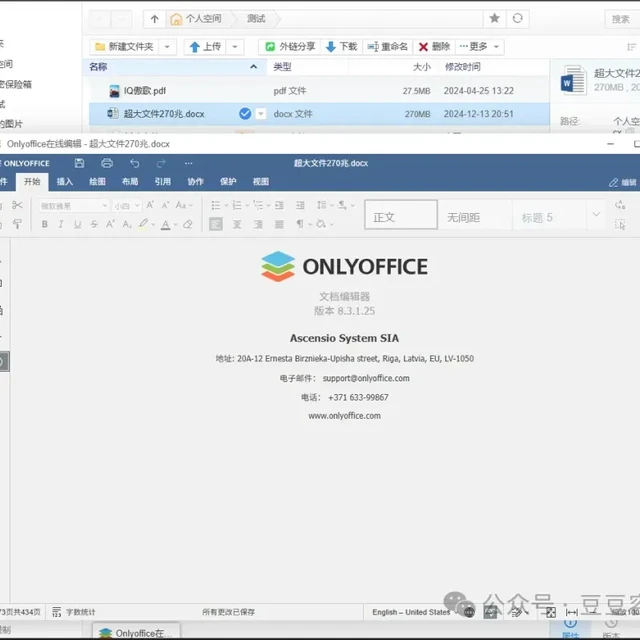Toggle the blue checkmark on 超大文件270兆.docx
Image resolution: width=640 pixels, height=640 pixels.
[245, 114]
